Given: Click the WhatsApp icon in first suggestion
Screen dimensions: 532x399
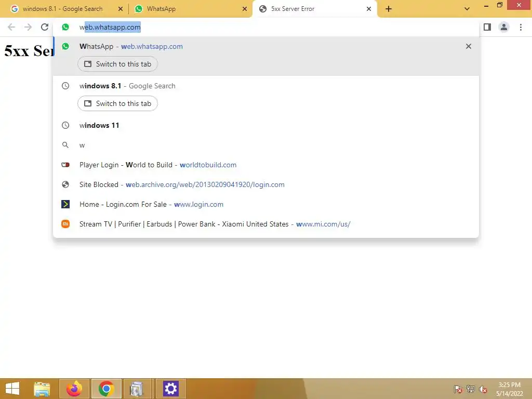Looking at the screenshot, I should point(65,46).
